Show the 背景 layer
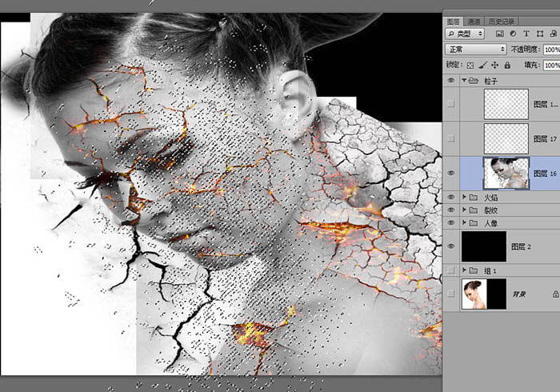560x392 pixels. pyautogui.click(x=451, y=294)
